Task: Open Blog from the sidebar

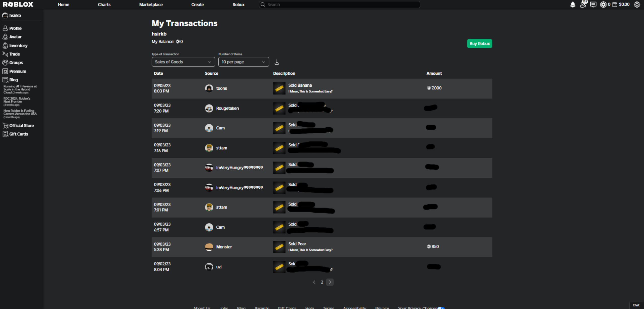Action: (x=10, y=80)
